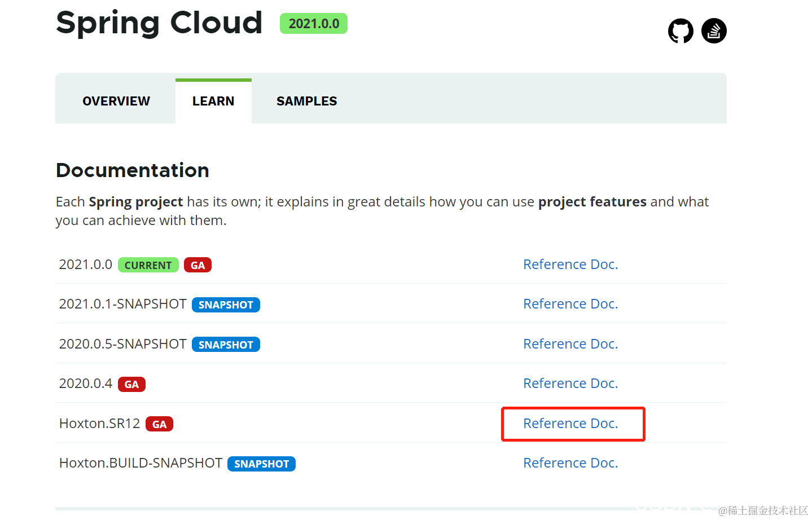
Task: Select the version text Hoxton.BUILD-SNAPSHOT
Action: (x=141, y=463)
